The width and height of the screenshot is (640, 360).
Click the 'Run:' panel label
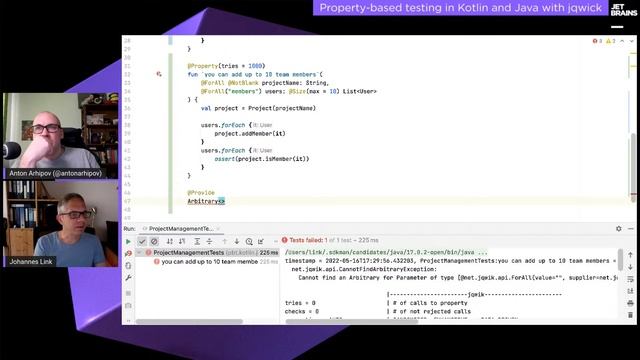[x=129, y=229]
